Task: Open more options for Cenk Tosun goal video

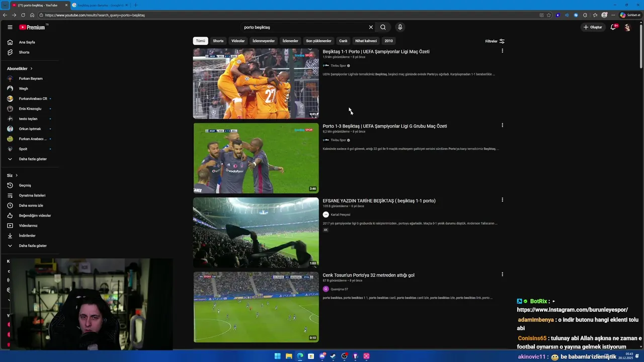Action: pyautogui.click(x=502, y=274)
